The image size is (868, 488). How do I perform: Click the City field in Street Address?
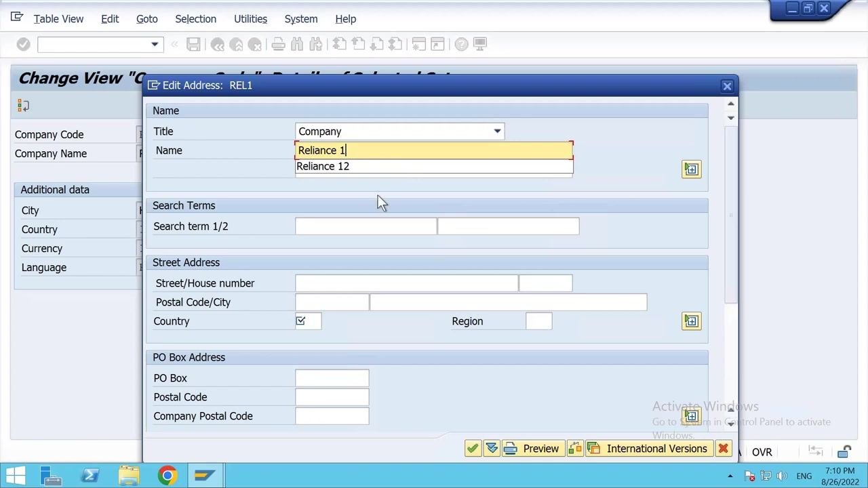[x=509, y=302]
